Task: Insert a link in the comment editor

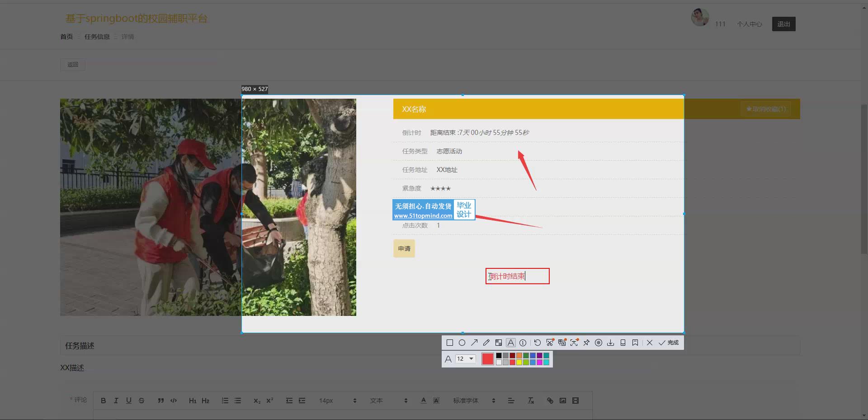Action: [550, 401]
